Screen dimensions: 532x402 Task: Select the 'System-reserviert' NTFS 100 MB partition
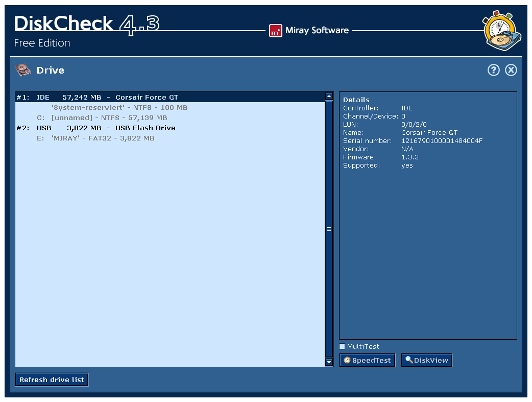click(x=170, y=108)
